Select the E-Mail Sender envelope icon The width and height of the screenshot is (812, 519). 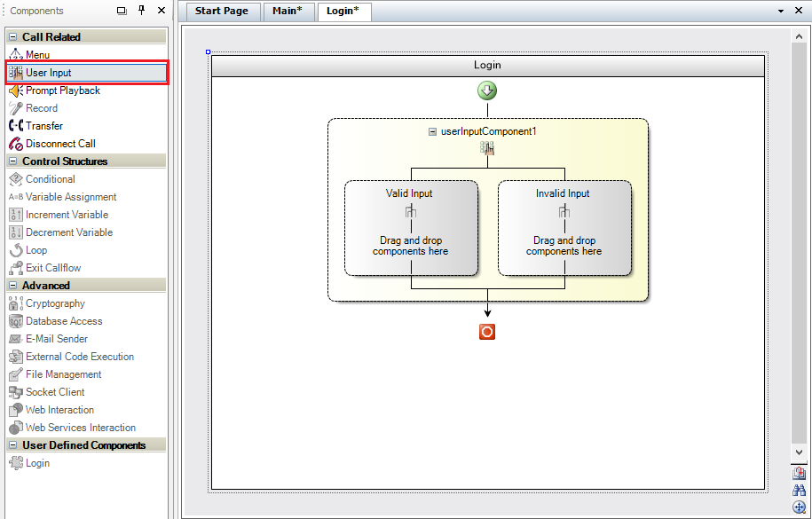(x=16, y=339)
